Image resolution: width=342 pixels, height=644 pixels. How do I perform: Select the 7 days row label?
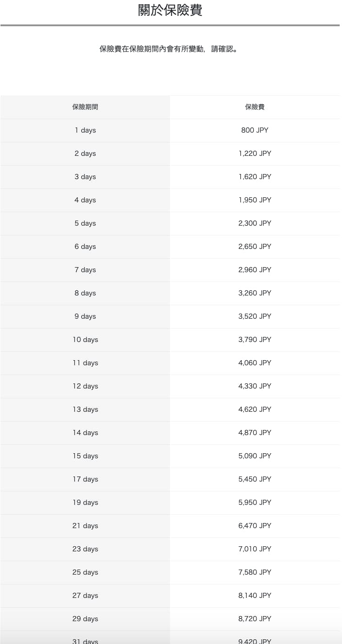(85, 270)
